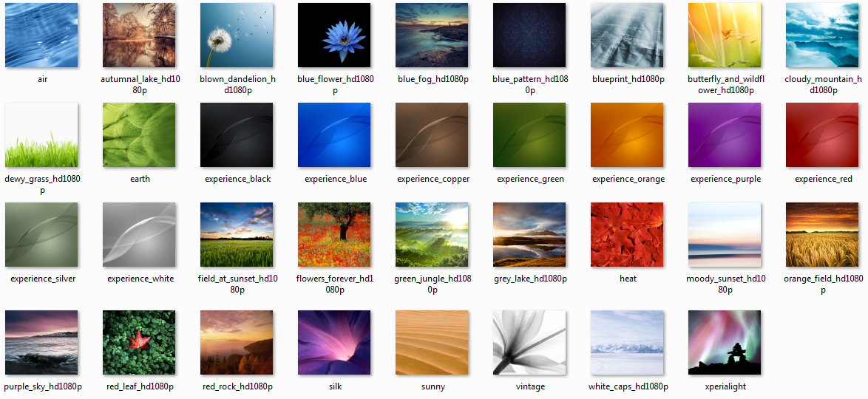Click the file name "xperialight"
Image resolution: width=868 pixels, height=399 pixels.
click(x=726, y=386)
